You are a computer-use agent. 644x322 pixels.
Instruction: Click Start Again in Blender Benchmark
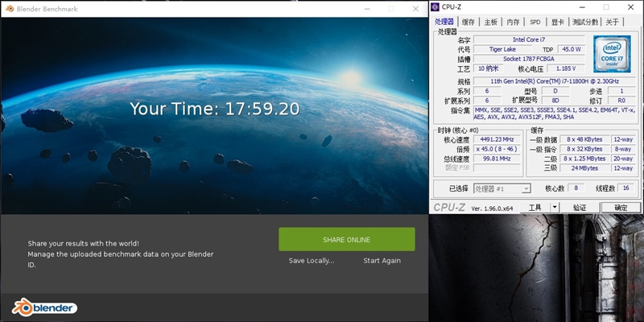coord(382,261)
